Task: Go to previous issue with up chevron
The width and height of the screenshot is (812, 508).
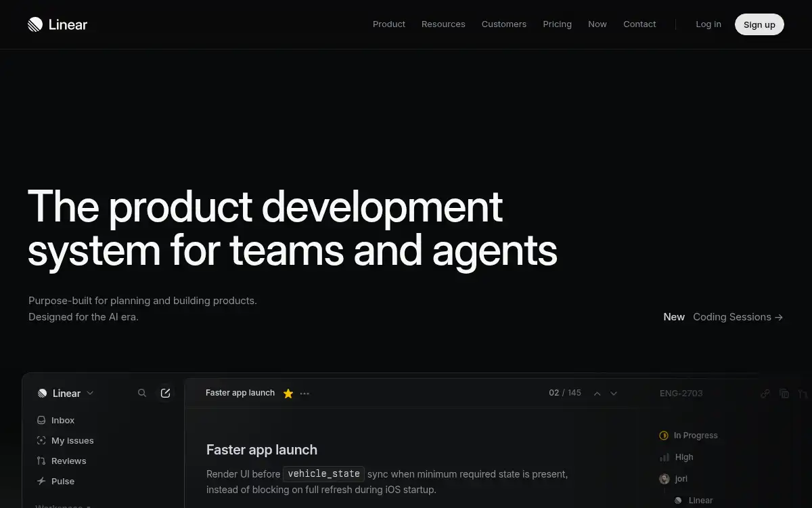Action: pos(597,394)
